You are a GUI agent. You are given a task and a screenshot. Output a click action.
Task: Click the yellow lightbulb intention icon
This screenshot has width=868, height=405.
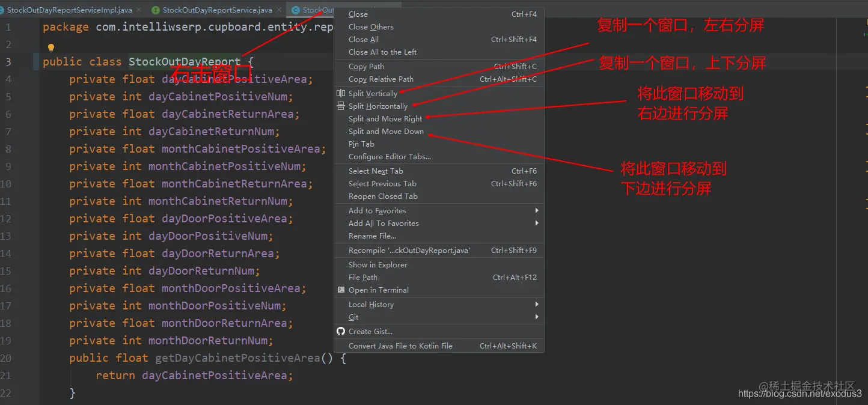coord(51,47)
